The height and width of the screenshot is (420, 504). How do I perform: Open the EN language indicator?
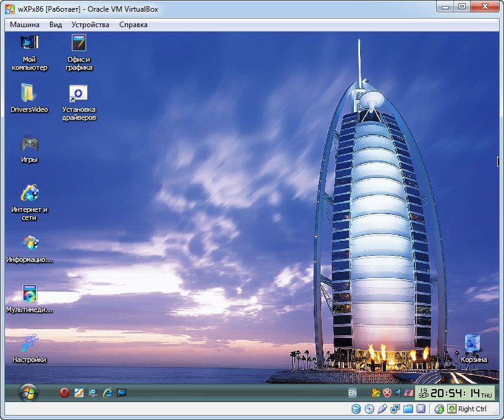[352, 393]
